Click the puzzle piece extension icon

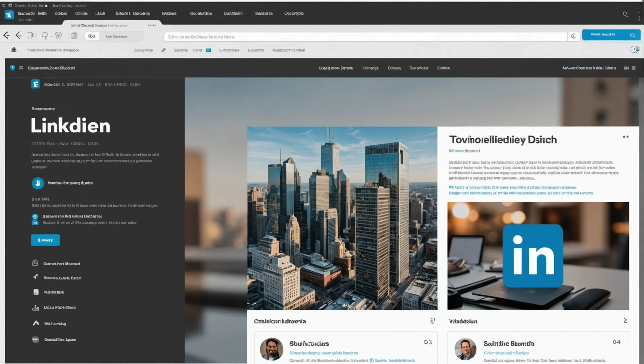coord(14,50)
